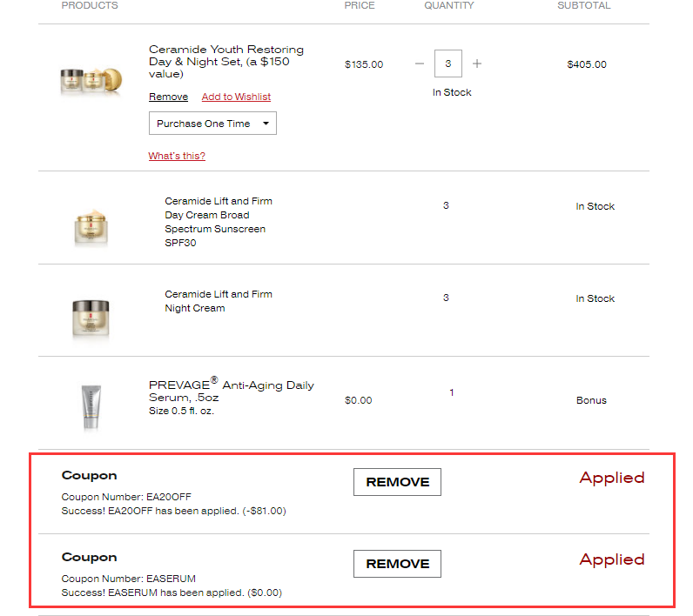
Task: Open the What's this? link
Action: point(177,156)
